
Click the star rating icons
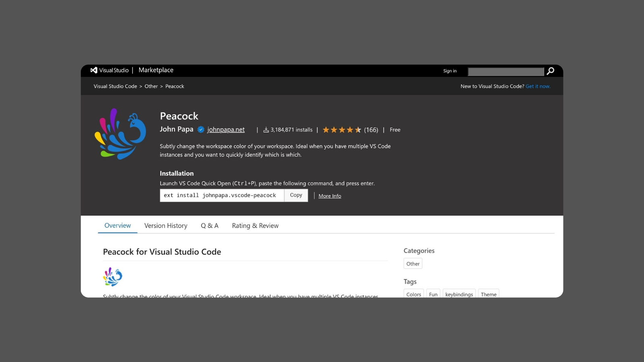(342, 130)
